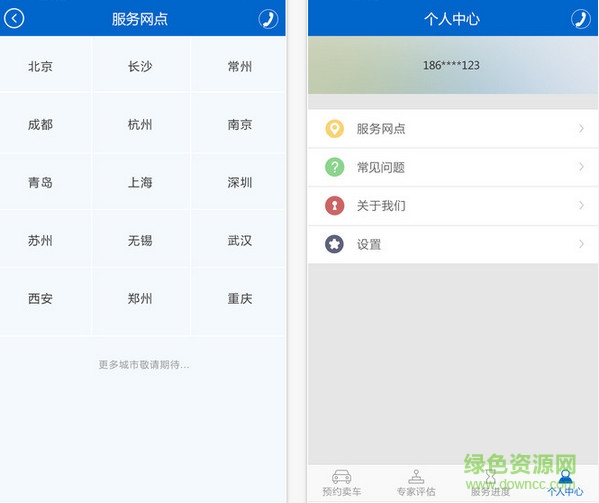This screenshot has width=599, height=503.
Task: Choose 武汉 from the city grid
Action: coord(240,241)
